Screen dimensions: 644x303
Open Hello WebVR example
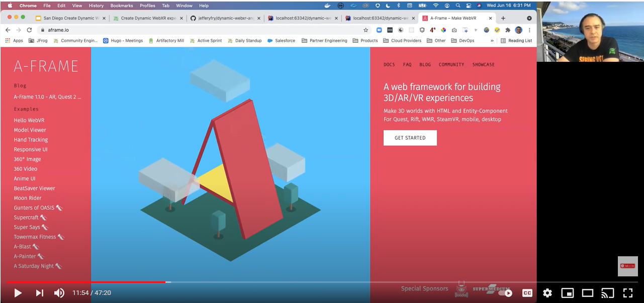click(x=29, y=121)
